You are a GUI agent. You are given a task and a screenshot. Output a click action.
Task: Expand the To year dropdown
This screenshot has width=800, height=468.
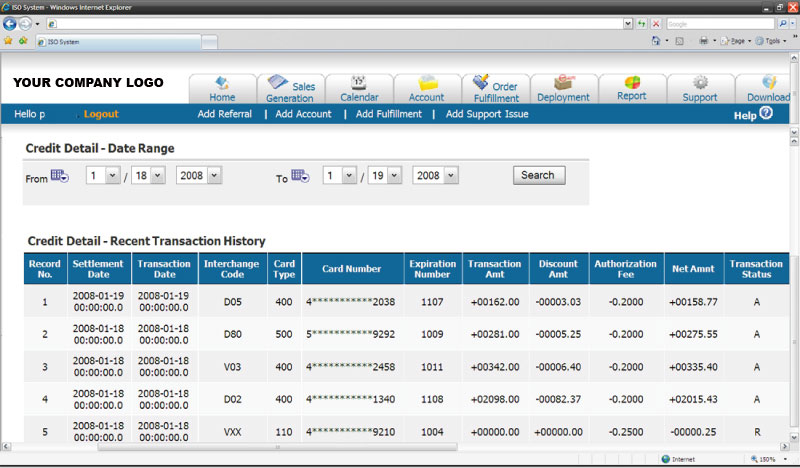(x=451, y=176)
